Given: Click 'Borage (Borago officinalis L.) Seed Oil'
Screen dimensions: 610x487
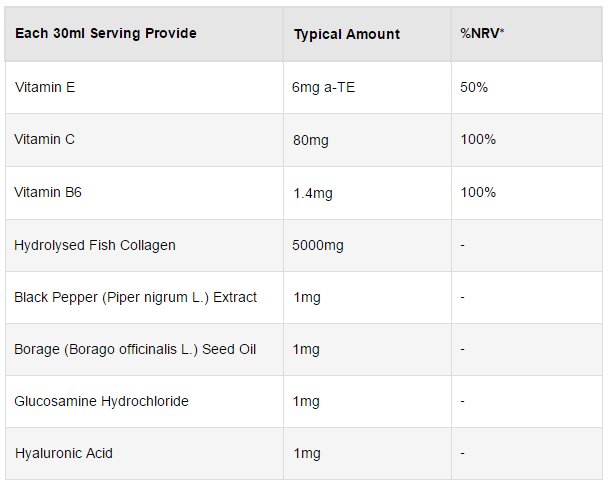Looking at the screenshot, I should click(135, 349).
